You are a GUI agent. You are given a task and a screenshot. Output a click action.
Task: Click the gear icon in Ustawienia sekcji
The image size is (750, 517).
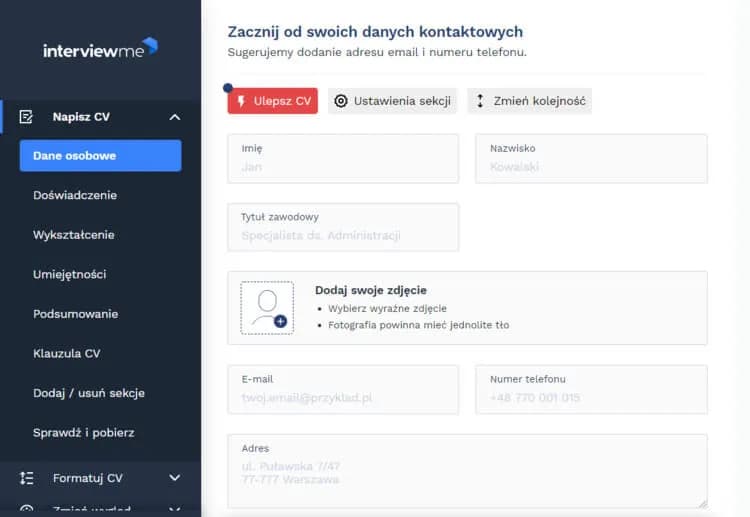coord(341,101)
